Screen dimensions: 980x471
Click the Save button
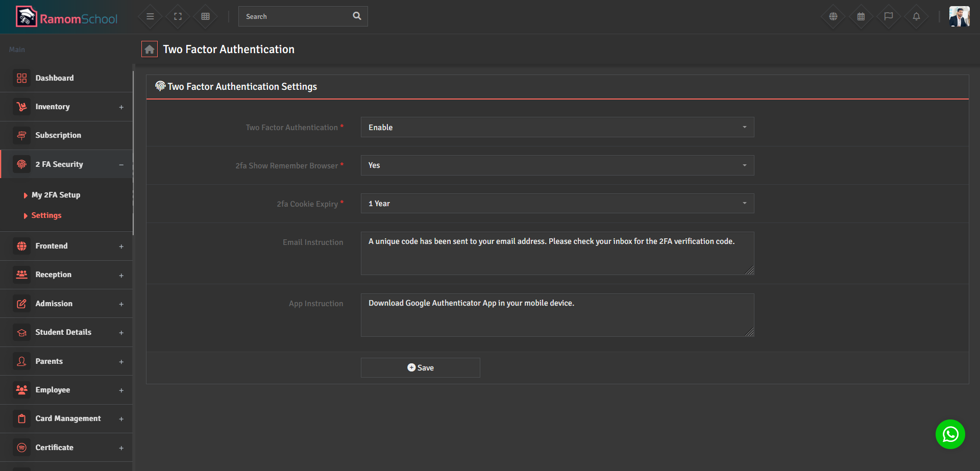point(420,367)
